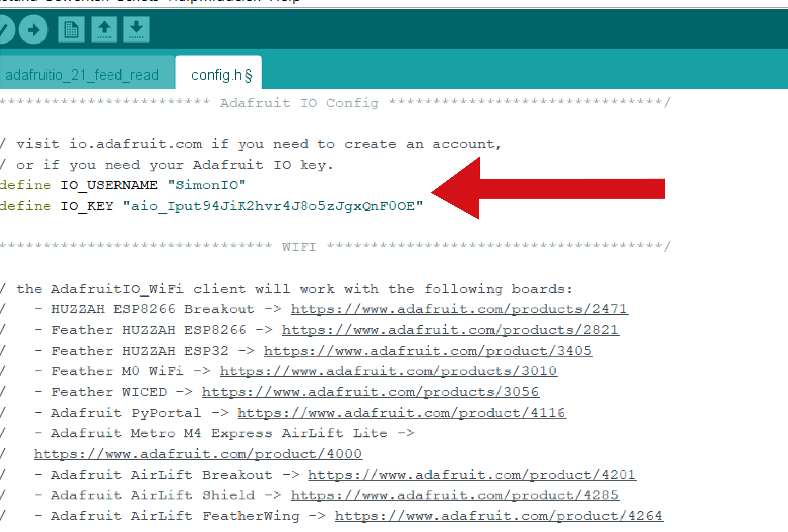Image resolution: width=788 pixels, height=532 pixels.
Task: Click the "Adafruit IO Config" comment header
Action: pos(299,102)
